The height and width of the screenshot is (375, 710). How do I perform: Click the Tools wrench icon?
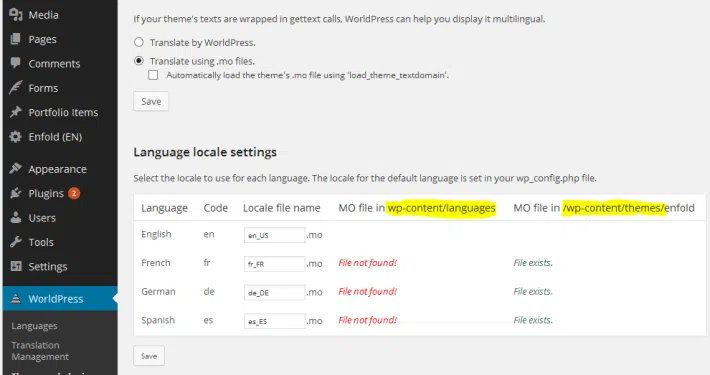click(16, 242)
